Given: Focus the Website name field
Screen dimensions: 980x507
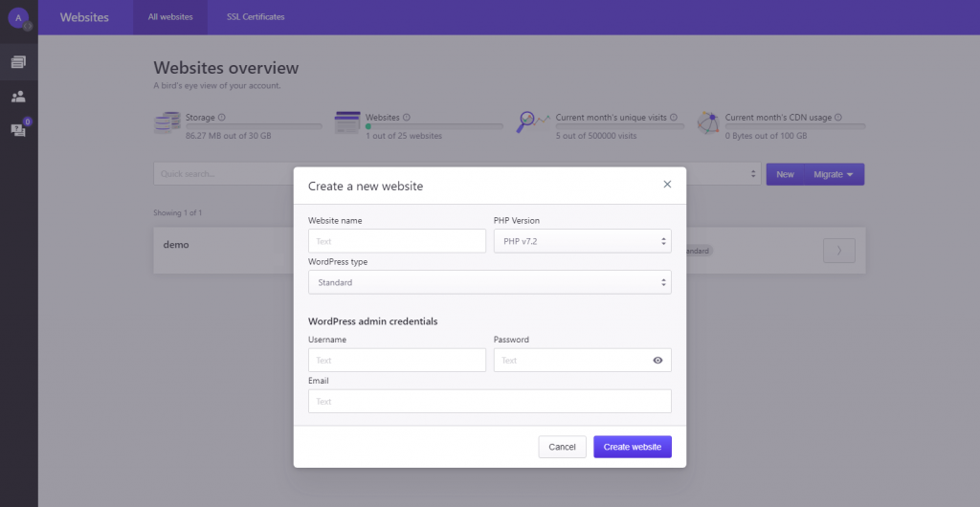Looking at the screenshot, I should click(x=397, y=241).
